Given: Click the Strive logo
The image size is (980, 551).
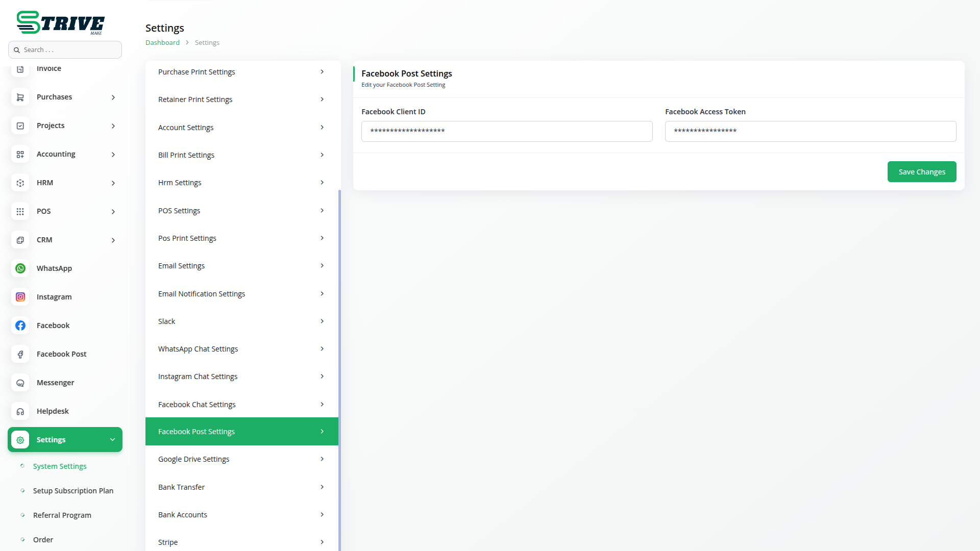Looking at the screenshot, I should 60,23.
